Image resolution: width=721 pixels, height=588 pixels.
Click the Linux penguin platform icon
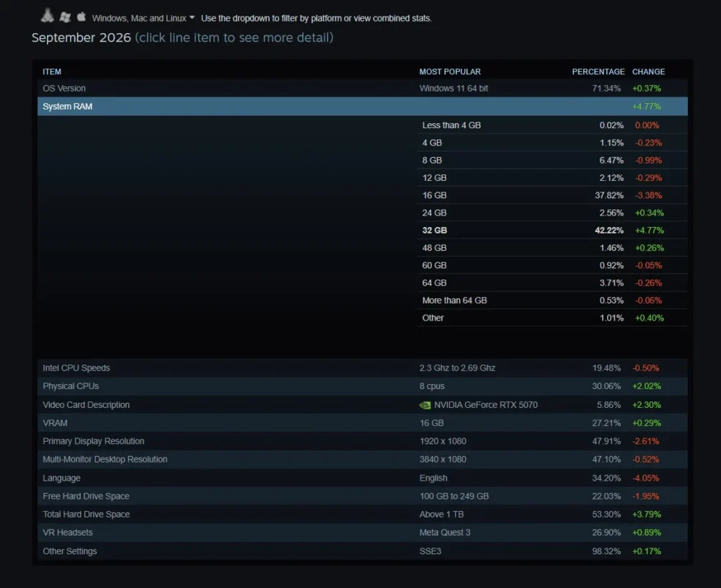48,16
